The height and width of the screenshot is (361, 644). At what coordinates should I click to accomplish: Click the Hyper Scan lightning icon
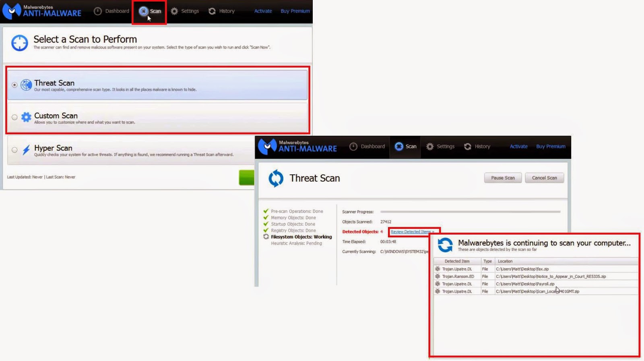[26, 150]
